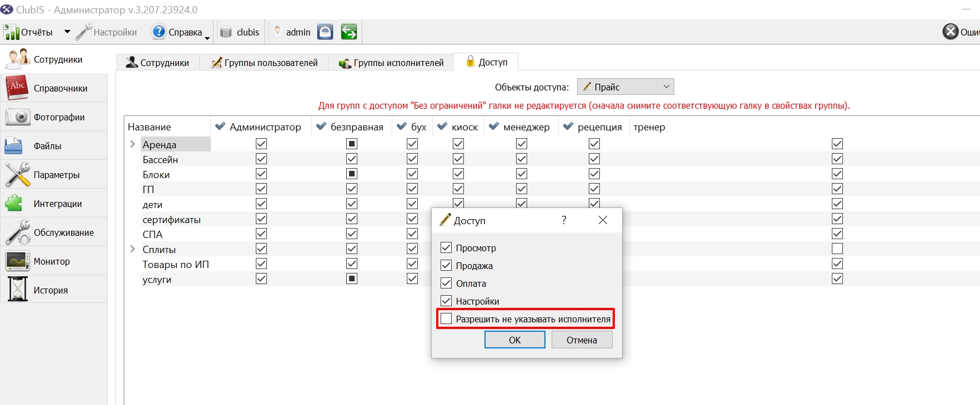
Task: Enable Разрешить не указывать исполнителя checkbox
Action: coord(446,319)
